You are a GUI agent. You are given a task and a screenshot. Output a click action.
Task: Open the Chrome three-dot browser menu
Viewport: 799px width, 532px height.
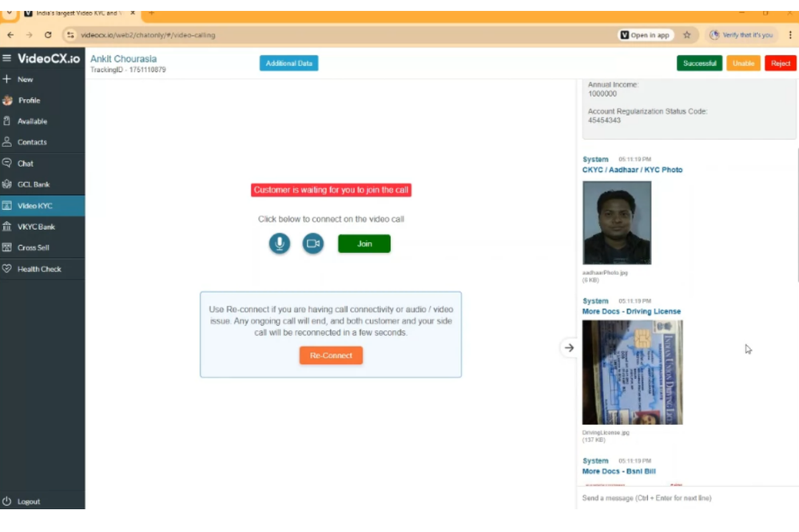(x=789, y=35)
